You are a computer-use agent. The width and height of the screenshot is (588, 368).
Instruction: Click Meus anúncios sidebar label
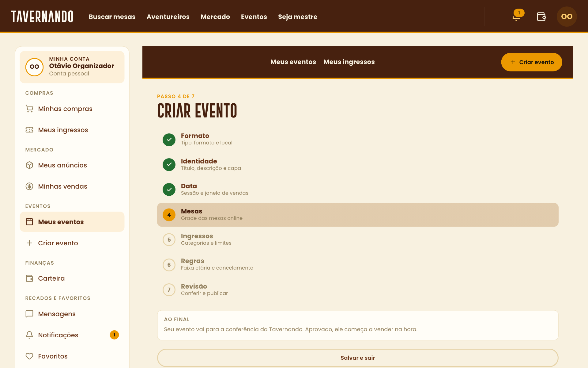click(x=62, y=165)
